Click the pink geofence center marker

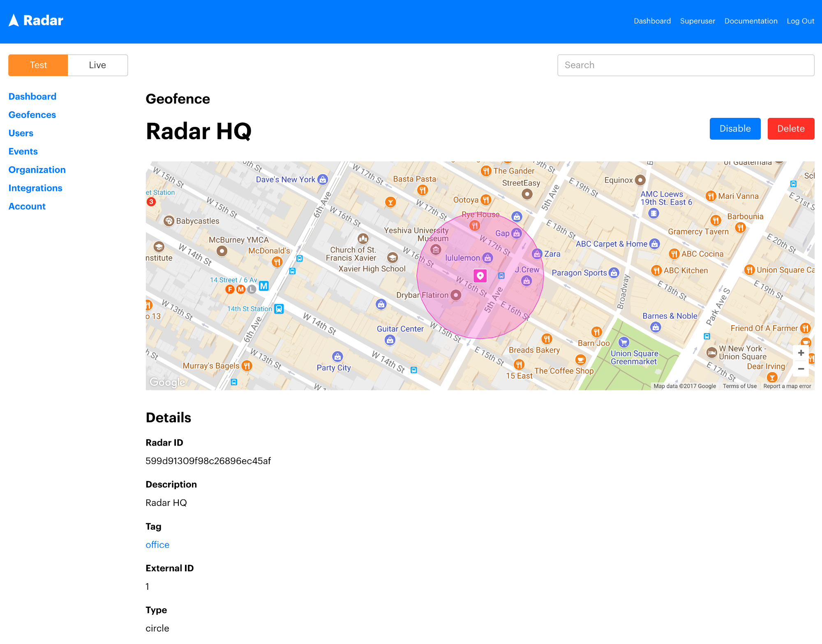tap(480, 276)
